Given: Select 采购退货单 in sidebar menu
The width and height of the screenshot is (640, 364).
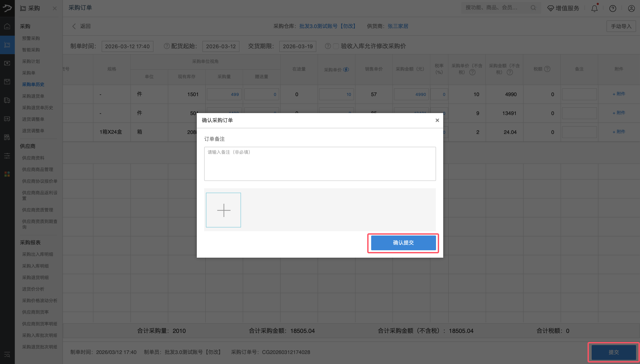Looking at the screenshot, I should click(x=33, y=96).
